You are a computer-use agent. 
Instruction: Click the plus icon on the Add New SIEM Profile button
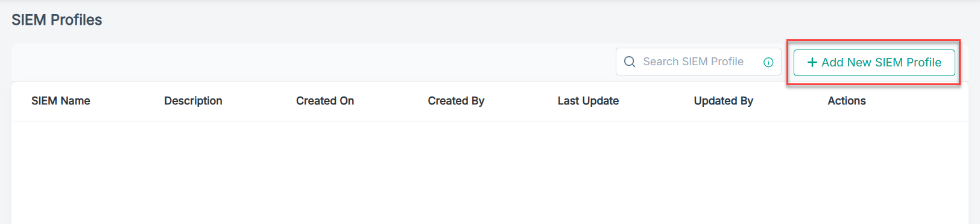(x=812, y=62)
